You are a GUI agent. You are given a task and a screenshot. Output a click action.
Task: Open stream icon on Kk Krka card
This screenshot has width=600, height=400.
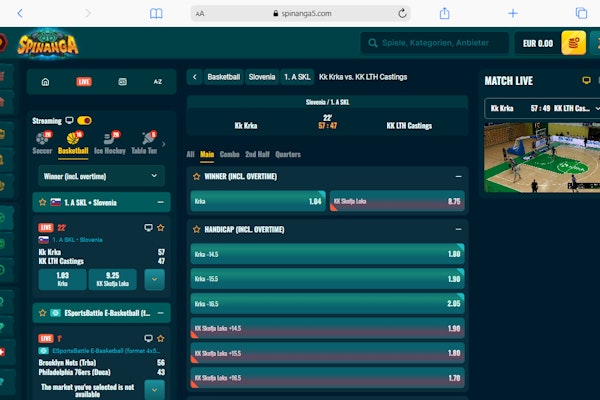click(x=148, y=228)
